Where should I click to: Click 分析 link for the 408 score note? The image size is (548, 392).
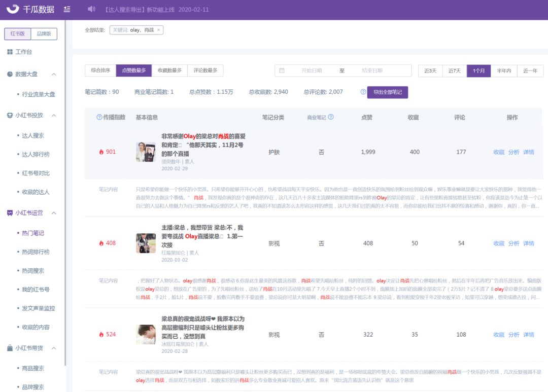513,243
